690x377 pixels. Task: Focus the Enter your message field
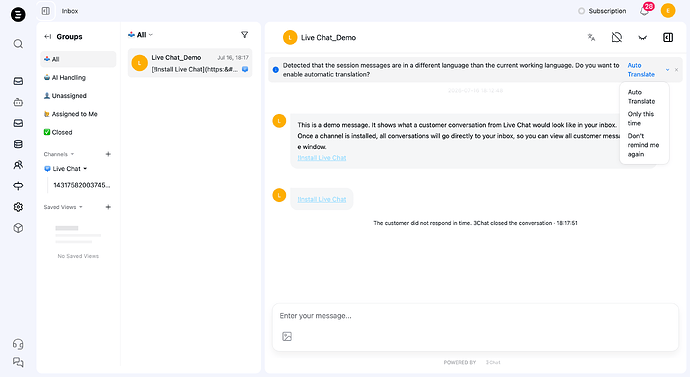click(475, 316)
